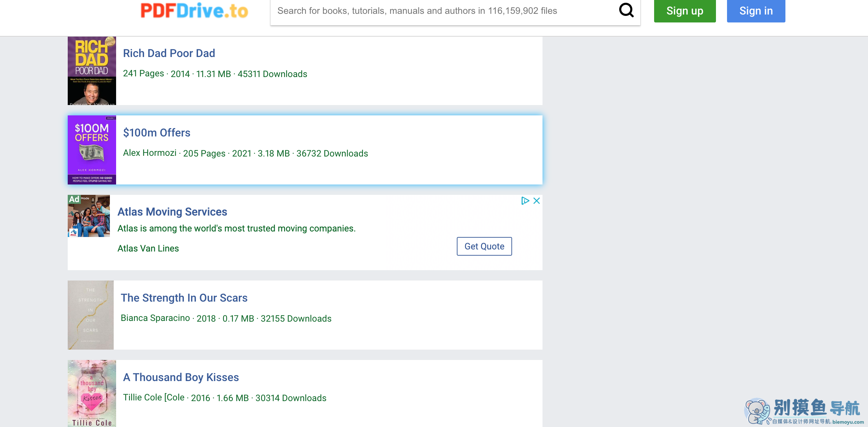Click the Get Quote button
The width and height of the screenshot is (868, 427).
(484, 246)
